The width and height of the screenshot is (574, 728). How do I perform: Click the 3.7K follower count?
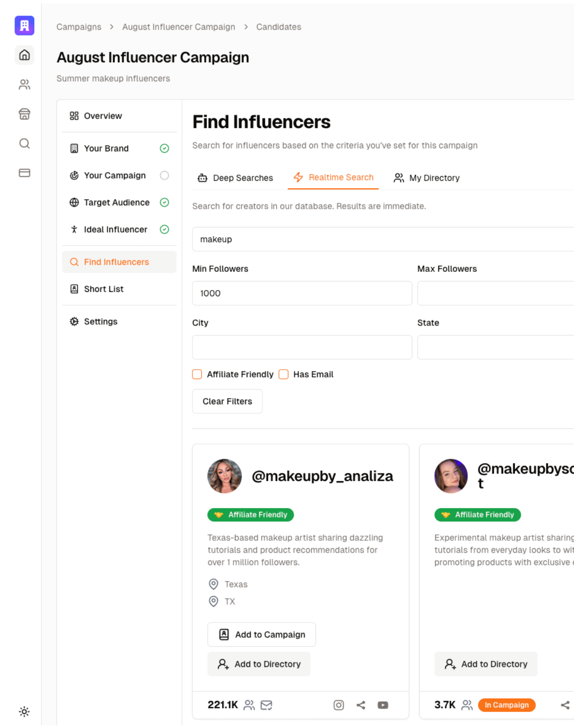point(445,705)
